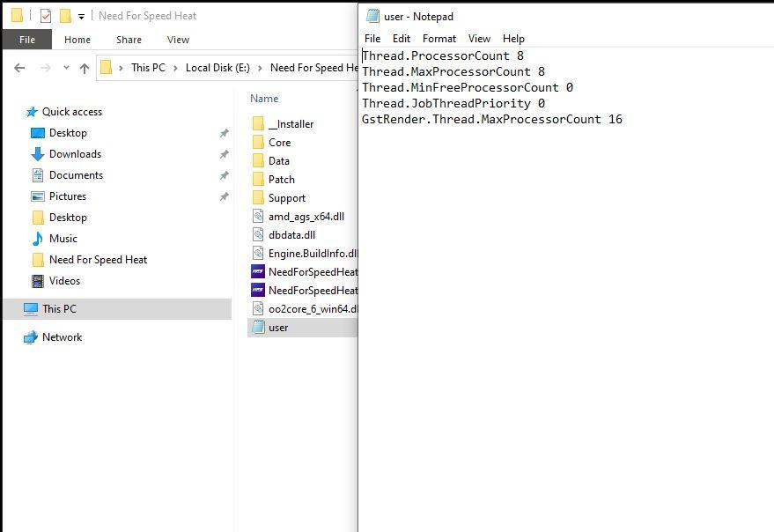774x532 pixels.
Task: Open Notepad's Help menu
Action: (x=513, y=39)
